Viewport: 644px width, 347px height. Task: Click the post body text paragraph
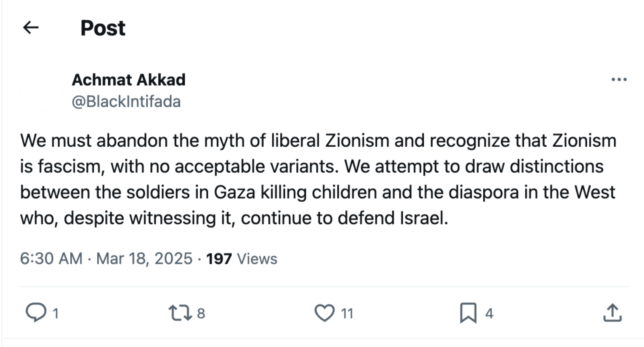coord(318,179)
